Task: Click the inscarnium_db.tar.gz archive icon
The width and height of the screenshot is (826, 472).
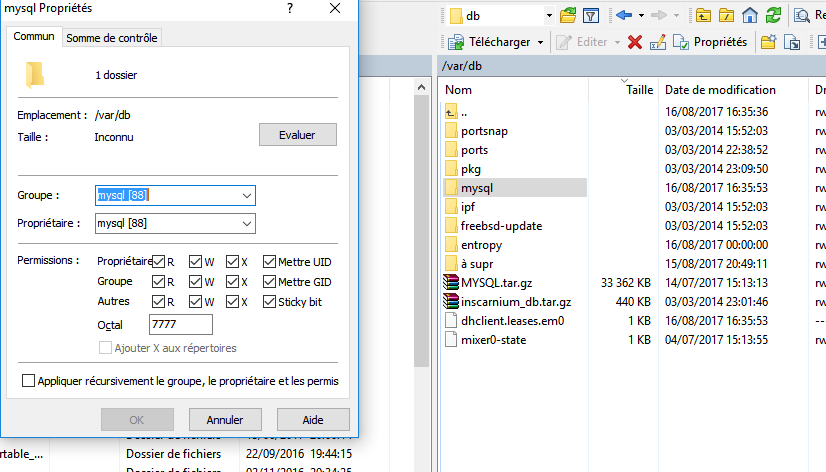Action: coord(451,302)
